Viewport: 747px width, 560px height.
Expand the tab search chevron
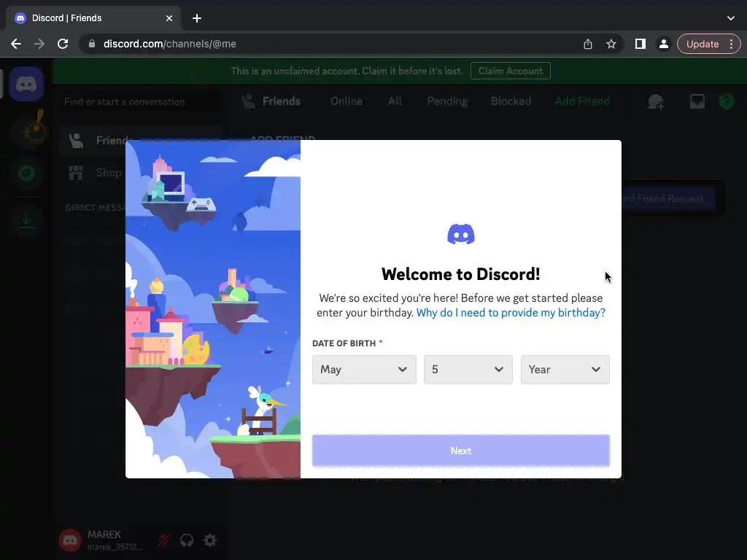[731, 18]
